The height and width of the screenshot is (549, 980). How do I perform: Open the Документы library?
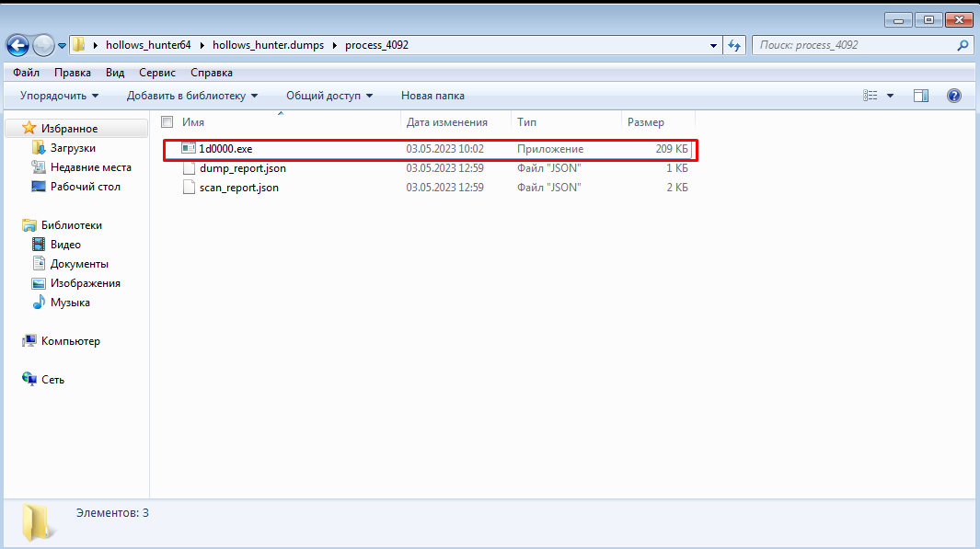click(x=79, y=264)
